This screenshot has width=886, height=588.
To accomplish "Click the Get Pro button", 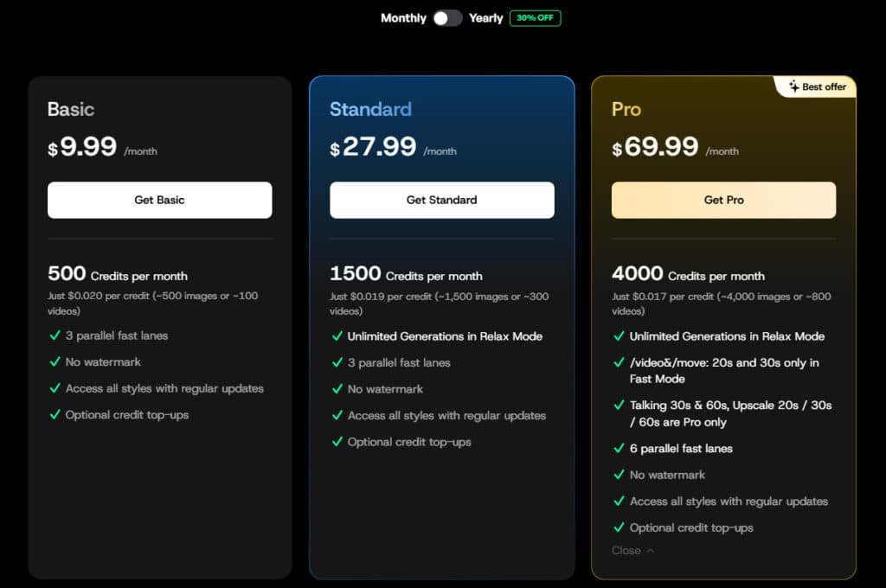I will pyautogui.click(x=723, y=200).
